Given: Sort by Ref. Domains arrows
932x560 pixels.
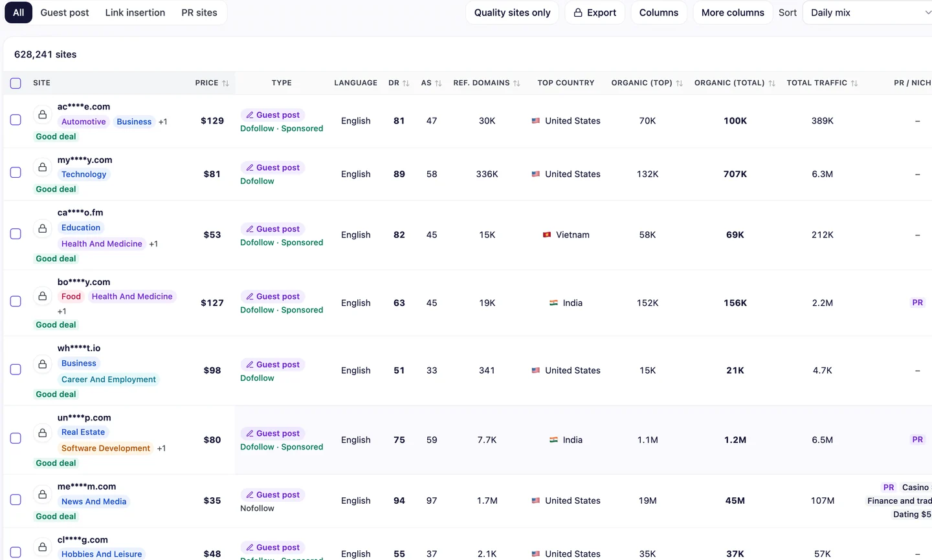Looking at the screenshot, I should coord(516,83).
